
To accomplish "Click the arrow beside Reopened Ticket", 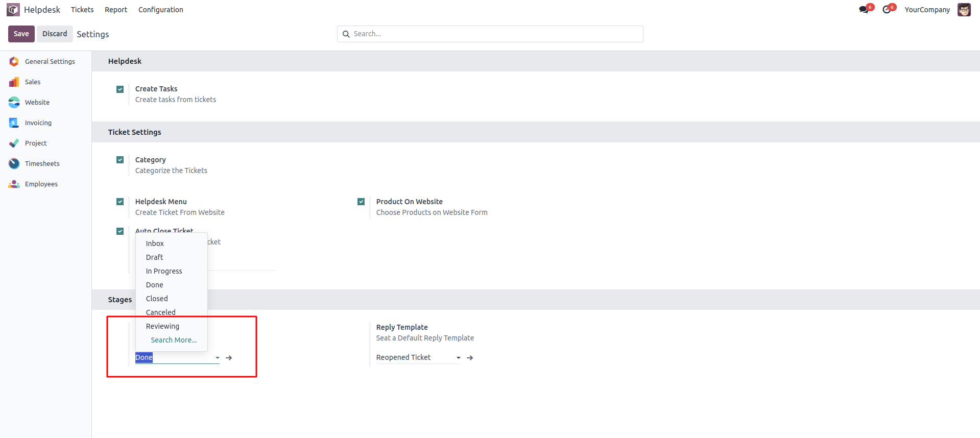I will (x=470, y=358).
